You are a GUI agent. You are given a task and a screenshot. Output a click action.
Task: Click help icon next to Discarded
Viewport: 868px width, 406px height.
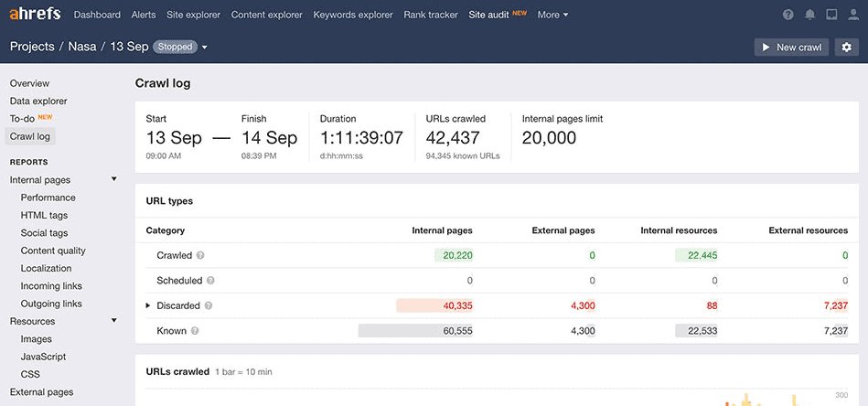209,306
